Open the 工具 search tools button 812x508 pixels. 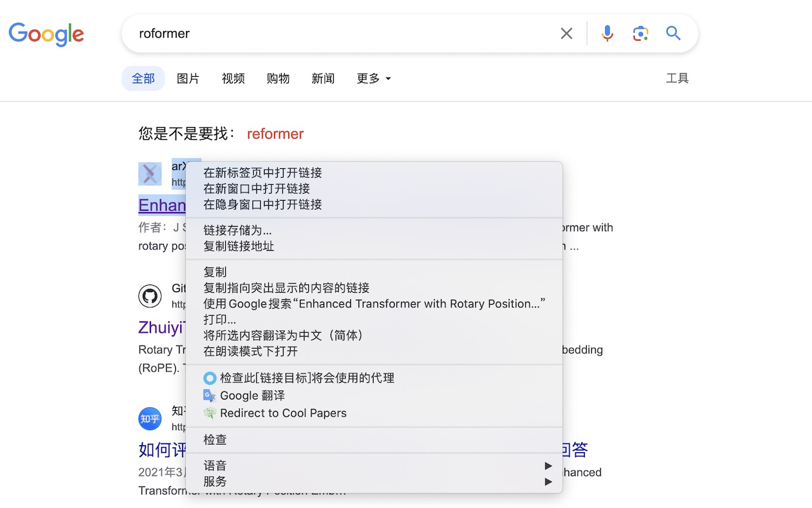[x=677, y=79]
